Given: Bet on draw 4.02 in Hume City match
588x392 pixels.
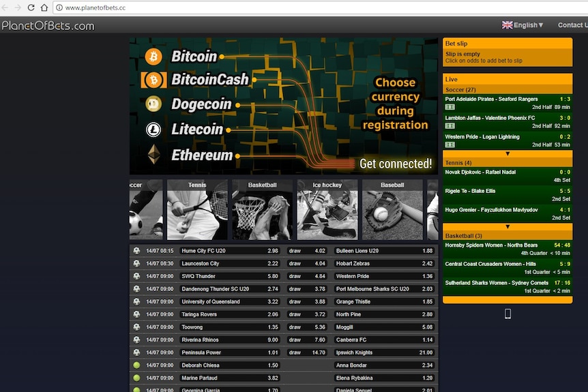Looking at the screenshot, I should coord(307,251).
